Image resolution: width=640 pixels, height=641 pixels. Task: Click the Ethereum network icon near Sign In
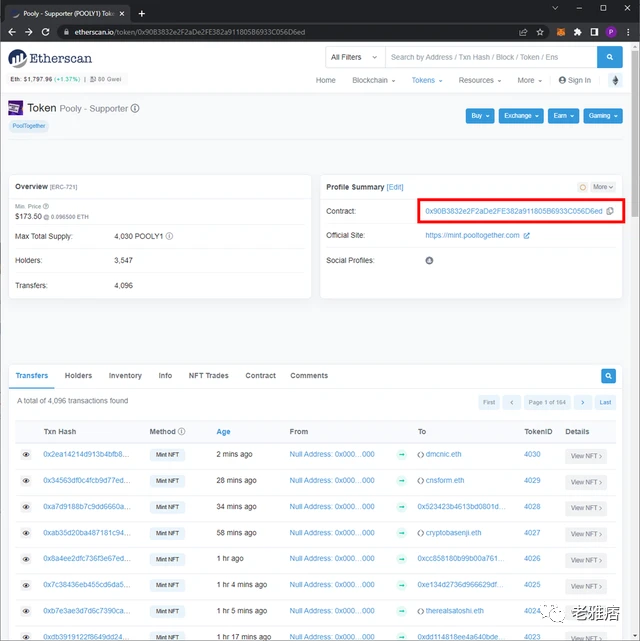tap(615, 80)
